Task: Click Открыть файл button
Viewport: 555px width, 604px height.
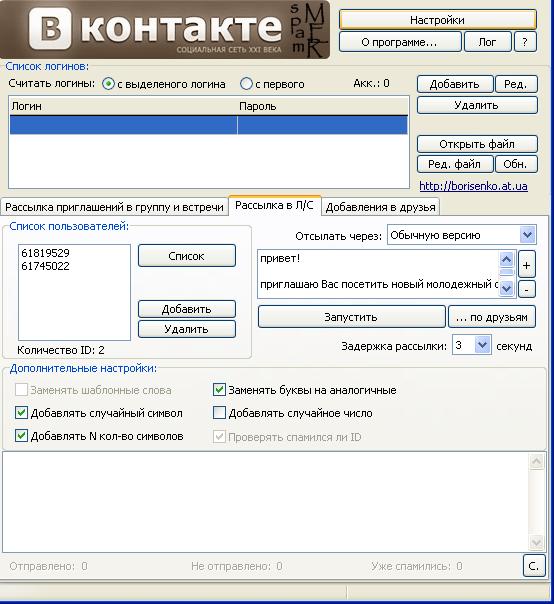Action: coord(477,144)
